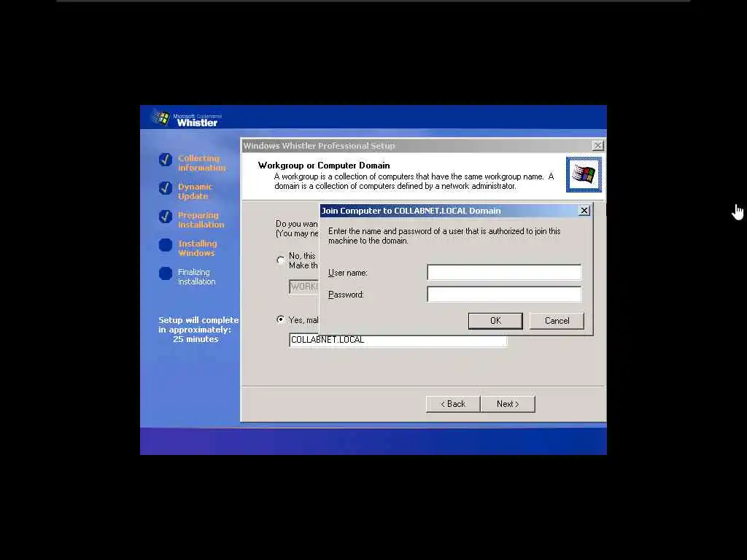Close the Join Computer to COLLABNET.LOCAL dialog
This screenshot has width=747, height=560.
click(x=584, y=211)
